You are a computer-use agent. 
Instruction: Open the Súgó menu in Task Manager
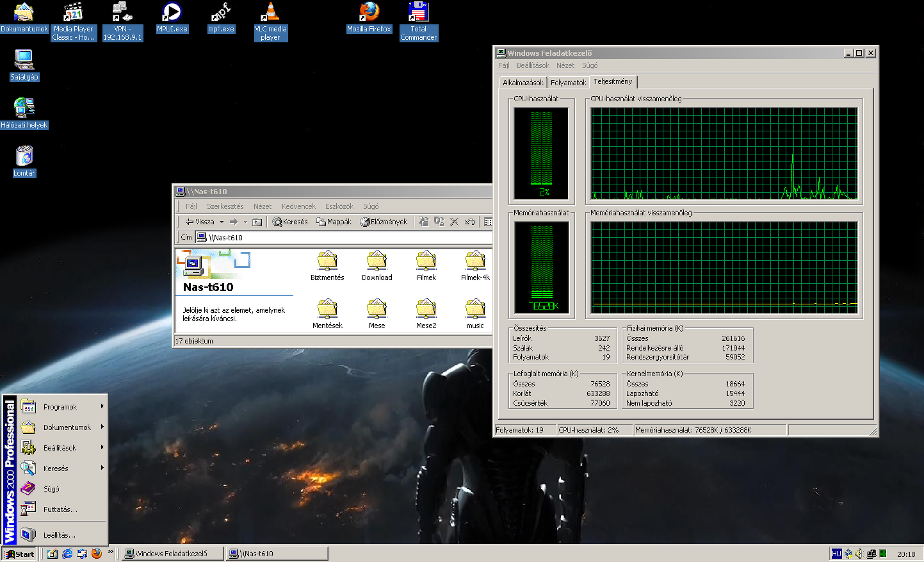point(590,65)
